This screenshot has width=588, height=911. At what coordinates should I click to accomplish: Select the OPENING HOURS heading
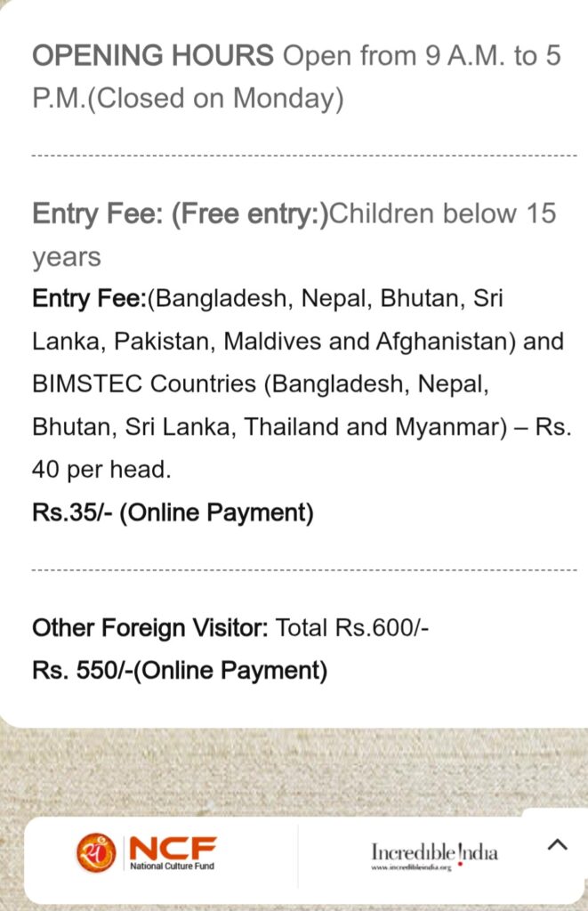click(153, 56)
